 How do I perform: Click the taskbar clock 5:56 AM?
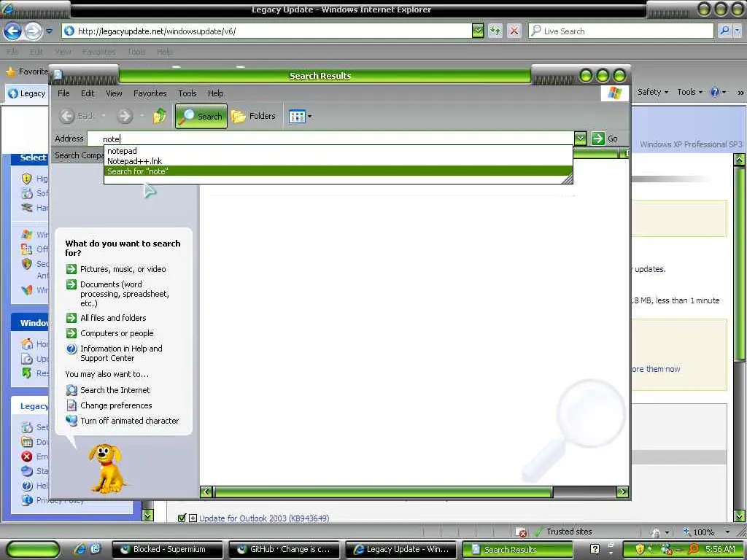tap(720, 549)
